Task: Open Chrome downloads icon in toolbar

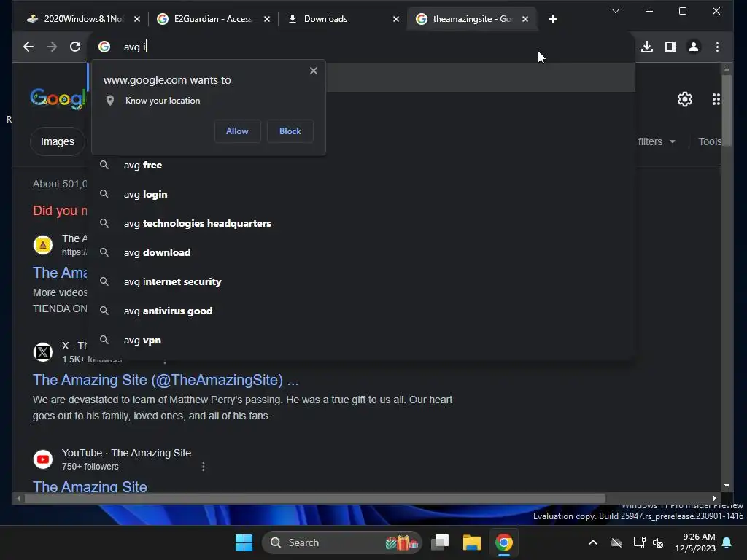Action: [647, 47]
